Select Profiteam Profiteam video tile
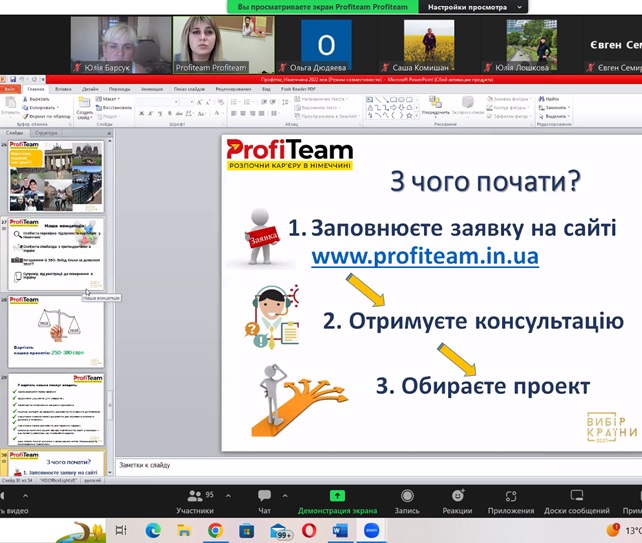 (224, 45)
